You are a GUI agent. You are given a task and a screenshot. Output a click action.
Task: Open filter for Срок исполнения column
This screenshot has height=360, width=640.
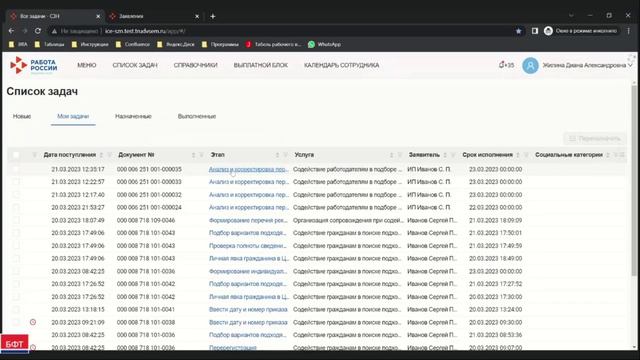click(x=526, y=155)
